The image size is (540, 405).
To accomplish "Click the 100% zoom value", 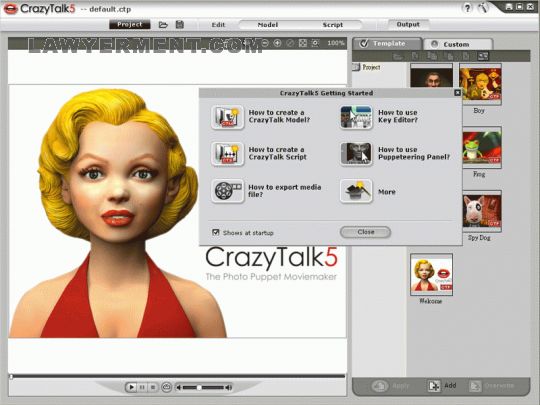I will point(335,43).
